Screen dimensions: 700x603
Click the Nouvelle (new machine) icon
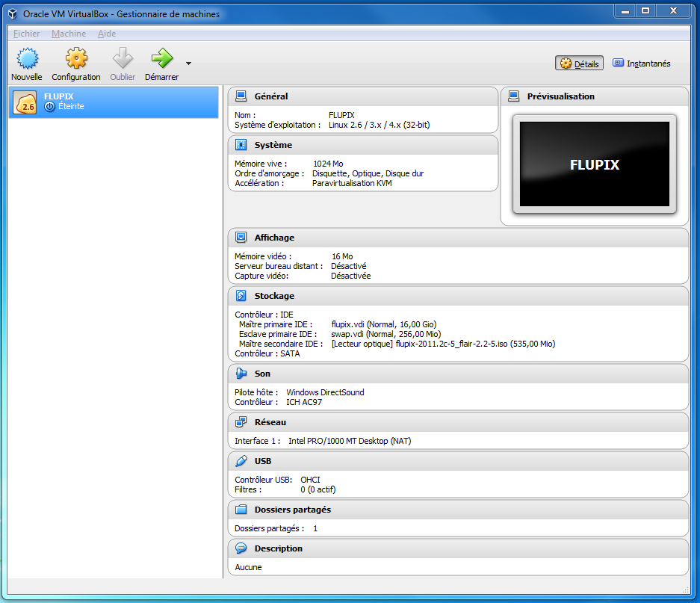(x=27, y=58)
